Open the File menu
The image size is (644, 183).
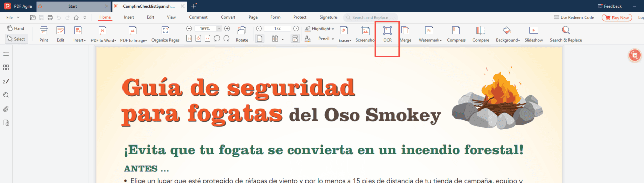(x=13, y=17)
